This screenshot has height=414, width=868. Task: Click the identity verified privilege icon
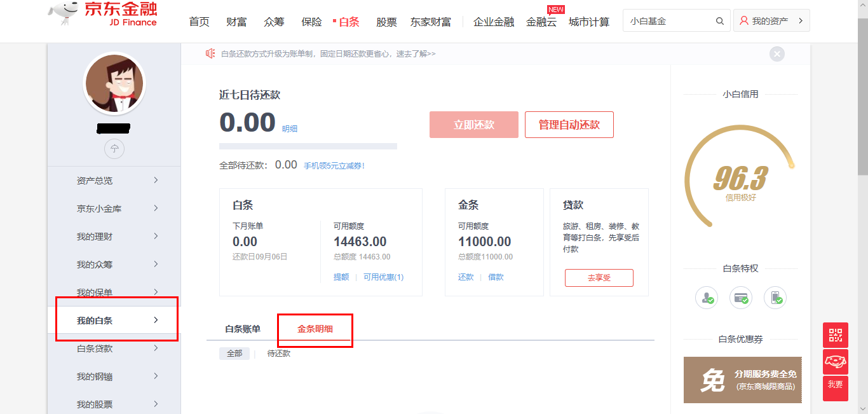point(707,298)
